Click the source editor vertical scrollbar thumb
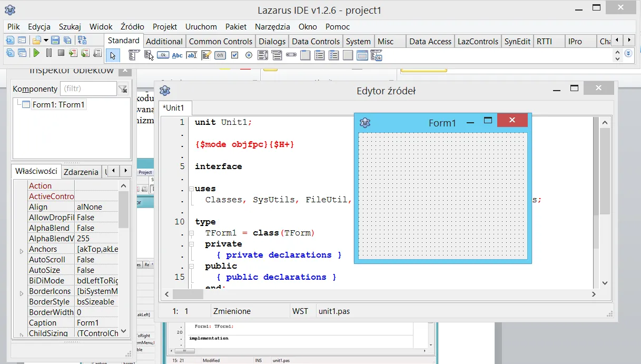 (605, 171)
